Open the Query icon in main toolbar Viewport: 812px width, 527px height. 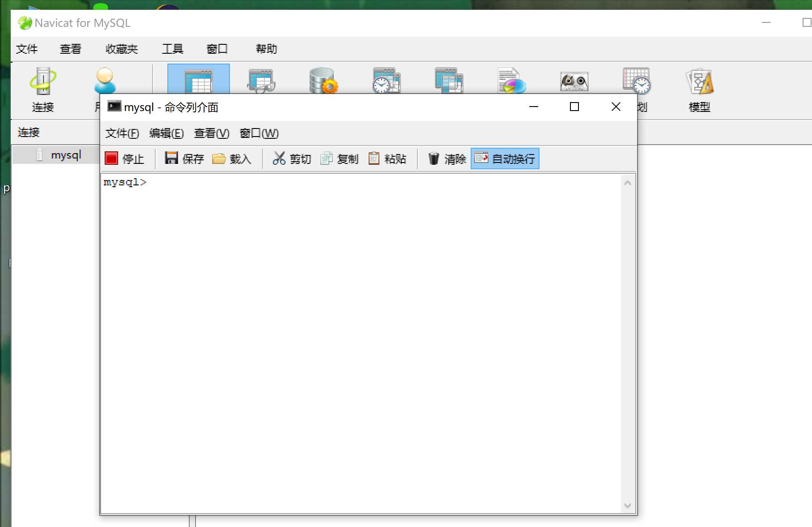(x=449, y=81)
